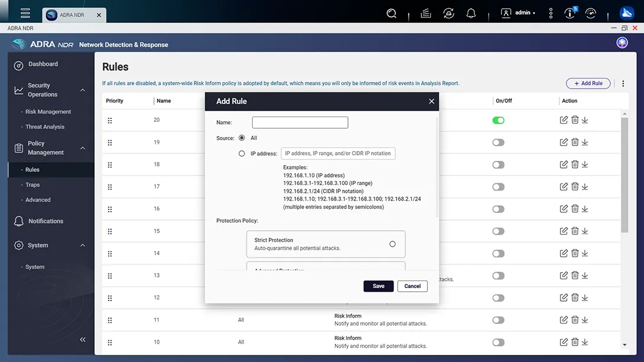644x362 pixels.
Task: Enable the rule 10 switch
Action: [x=498, y=342]
